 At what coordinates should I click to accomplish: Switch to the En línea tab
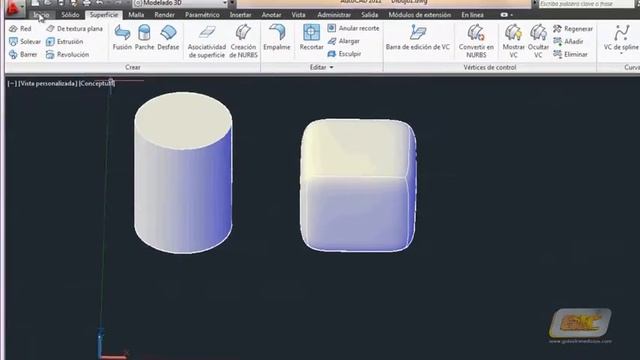(x=472, y=15)
